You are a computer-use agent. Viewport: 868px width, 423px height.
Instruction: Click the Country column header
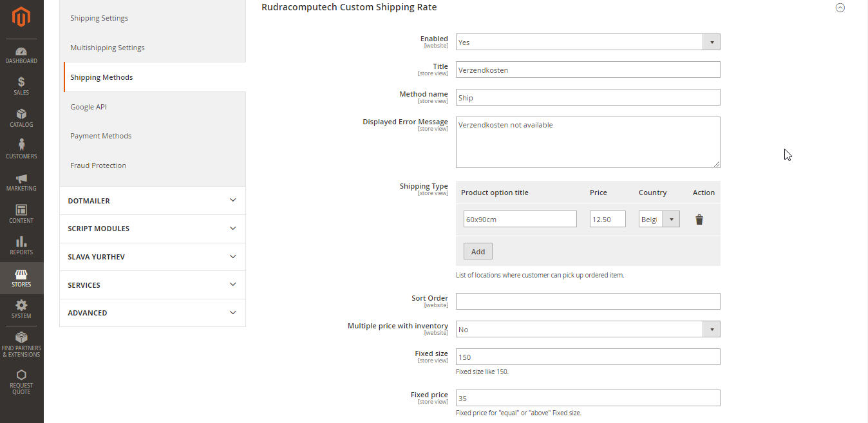tap(653, 193)
